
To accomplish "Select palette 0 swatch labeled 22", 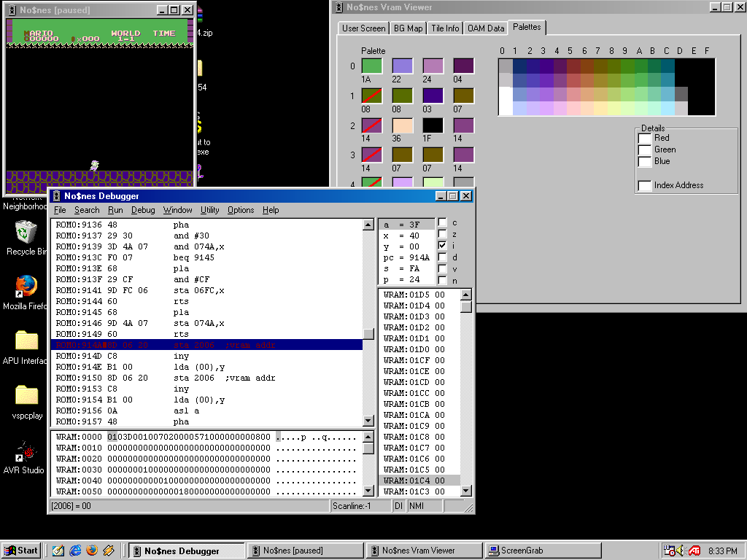I will (x=402, y=66).
